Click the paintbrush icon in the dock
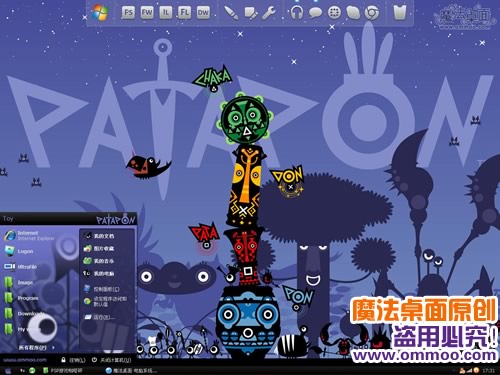 click(231, 13)
